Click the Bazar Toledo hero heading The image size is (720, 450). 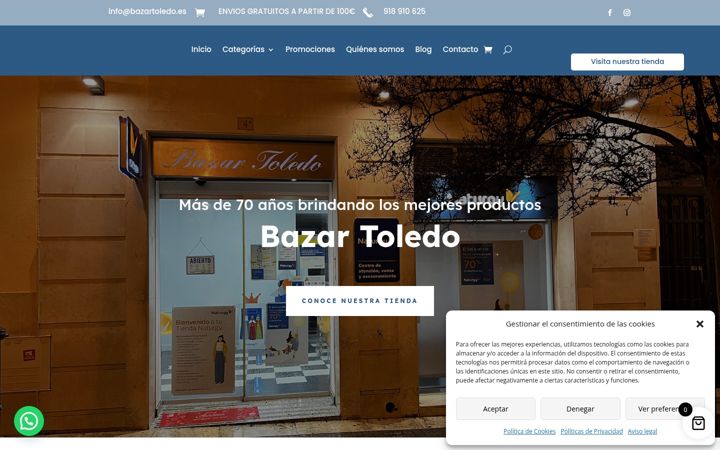coord(360,236)
